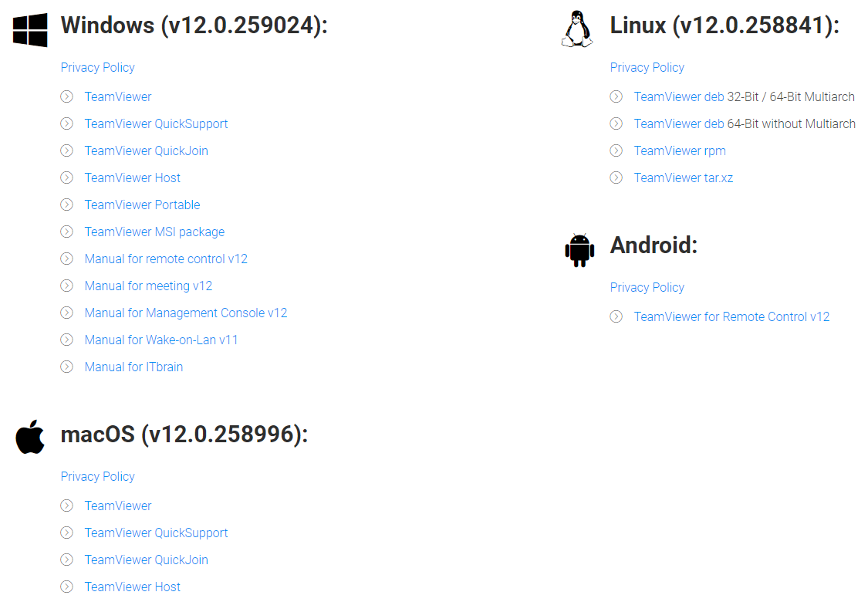Click the Android robot icon
868x602 pixels.
coord(579,249)
